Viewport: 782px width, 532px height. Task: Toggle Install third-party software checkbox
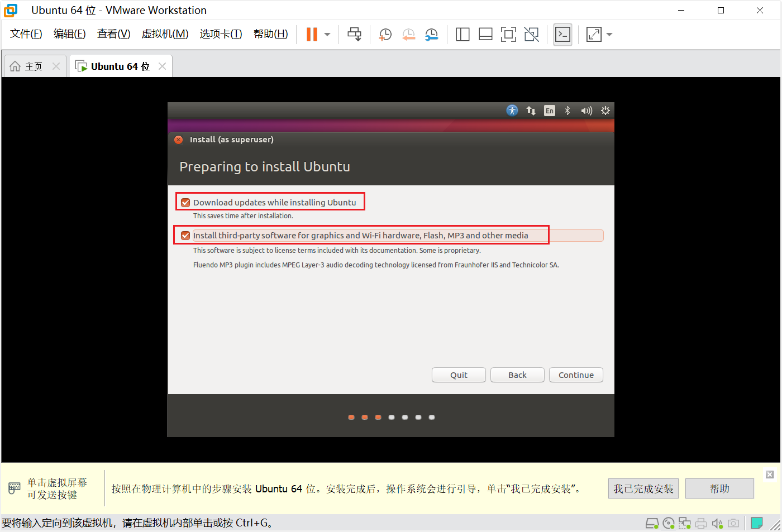point(185,236)
